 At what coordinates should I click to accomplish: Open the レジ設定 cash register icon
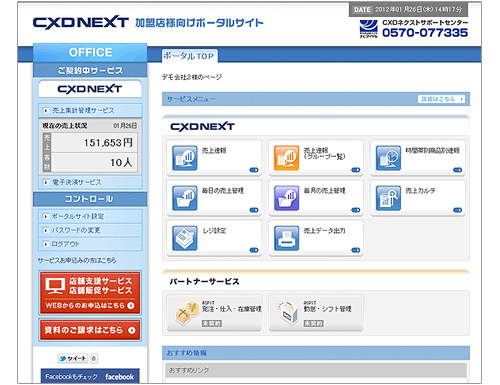(184, 238)
